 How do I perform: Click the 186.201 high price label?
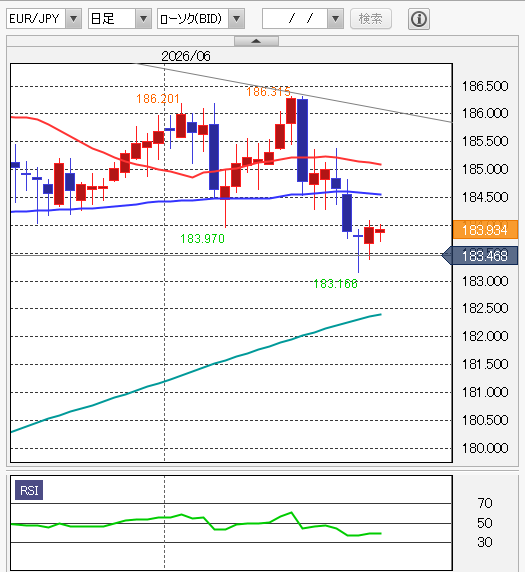pyautogui.click(x=158, y=98)
